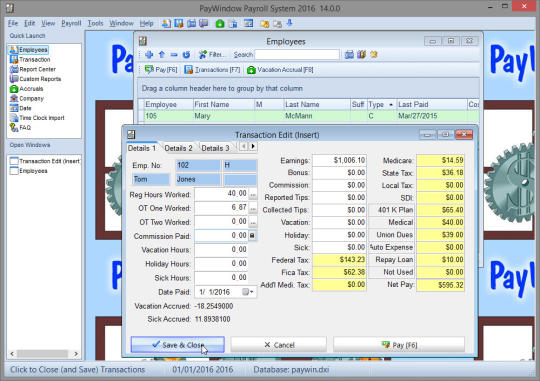Open Date from Quick Launch
This screenshot has width=540, height=381.
(x=21, y=108)
